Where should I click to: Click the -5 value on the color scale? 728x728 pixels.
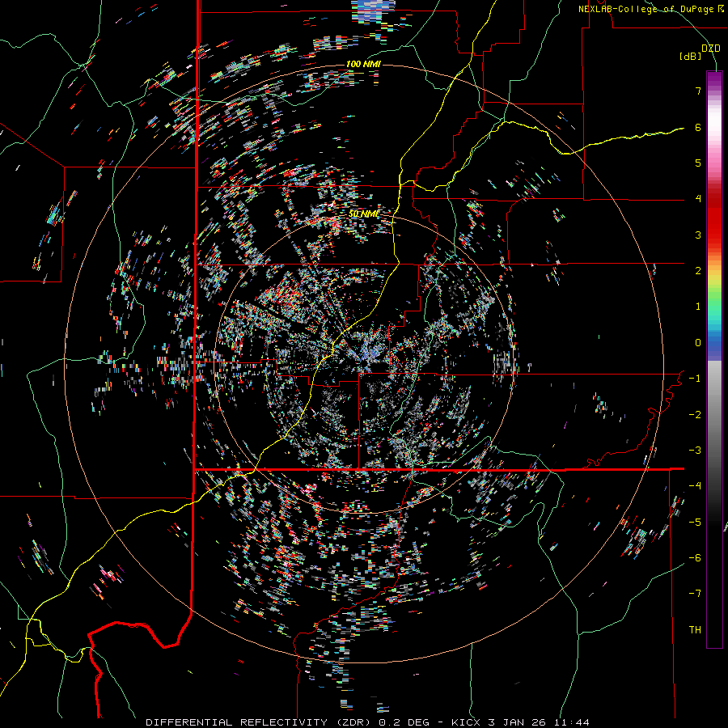click(695, 523)
